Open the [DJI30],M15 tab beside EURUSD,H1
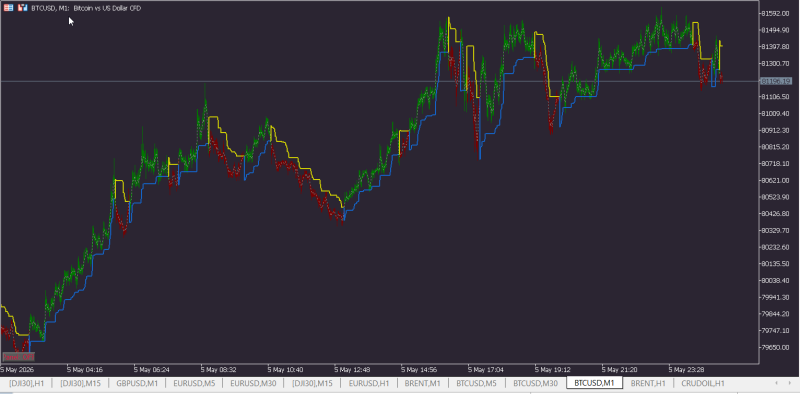800x394 pixels. click(312, 383)
